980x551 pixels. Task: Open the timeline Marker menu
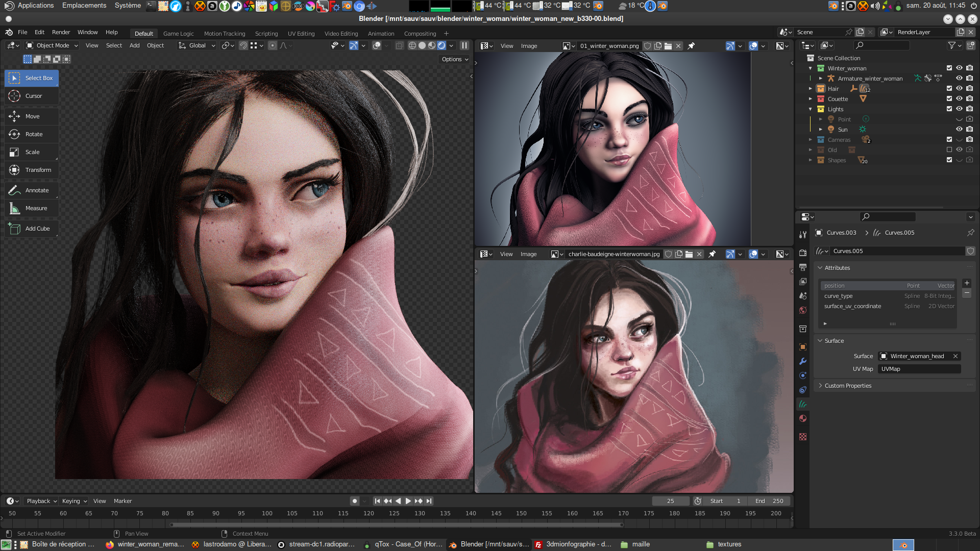122,501
